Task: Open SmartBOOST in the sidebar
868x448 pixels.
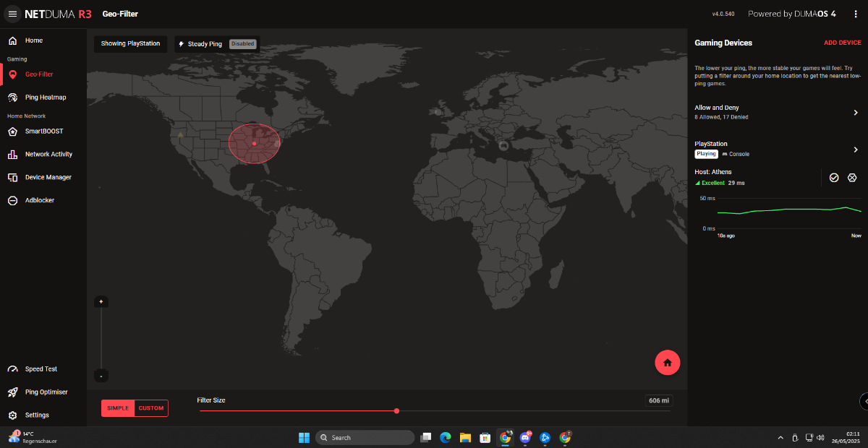Action: [43, 132]
